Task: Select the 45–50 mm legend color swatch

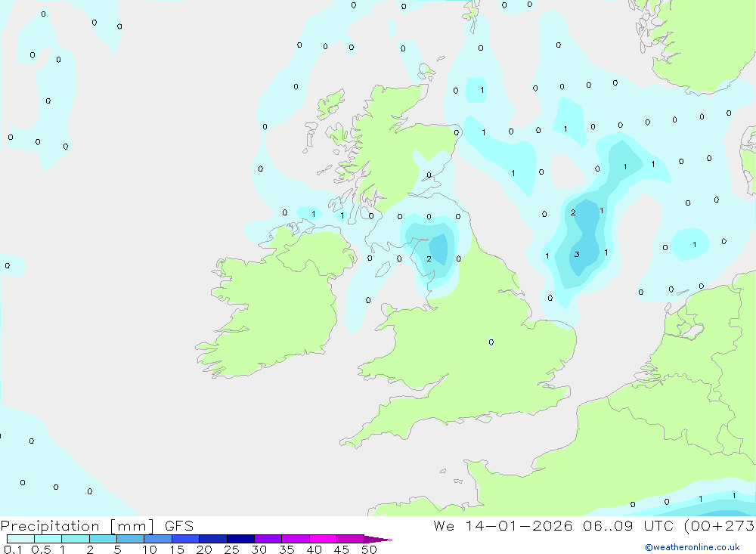Action: [350, 539]
